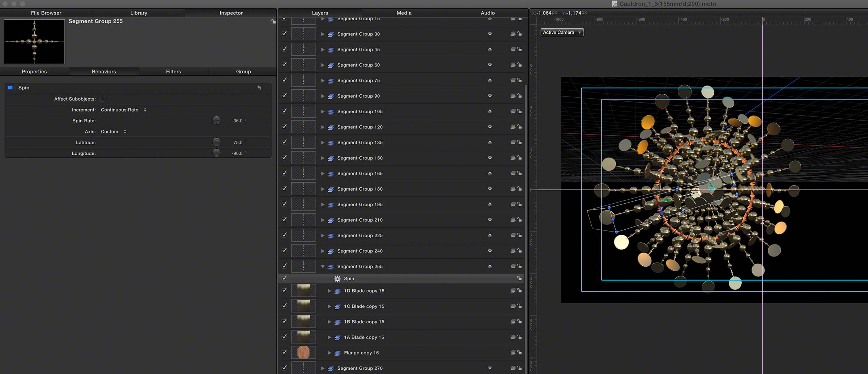Click the reset arrow for Spin behavior
Viewport: 868px width, 374px height.
pos(259,88)
